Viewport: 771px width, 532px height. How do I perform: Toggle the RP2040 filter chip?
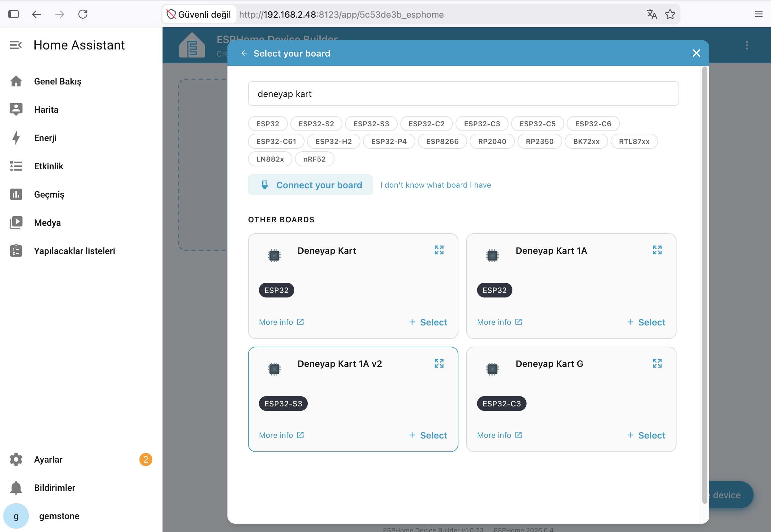tap(492, 141)
